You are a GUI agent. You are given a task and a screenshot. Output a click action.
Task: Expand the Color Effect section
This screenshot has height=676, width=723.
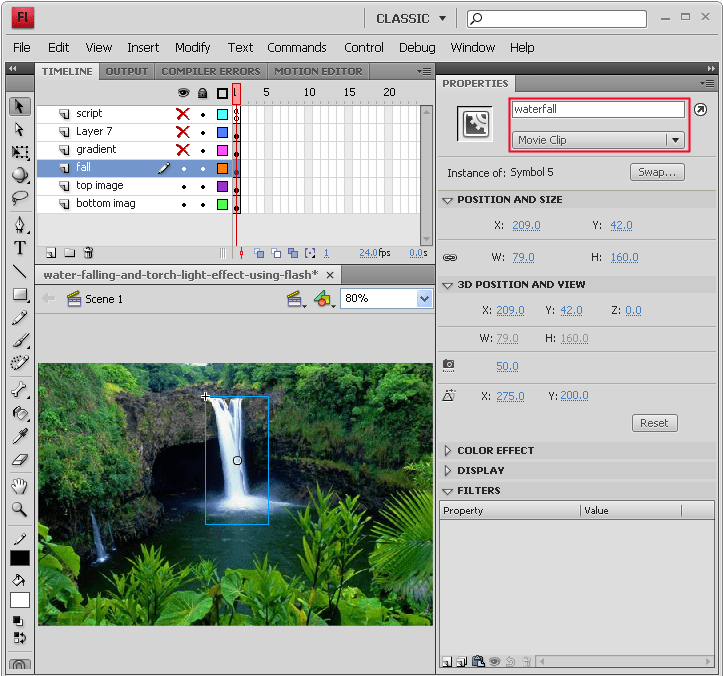(x=447, y=451)
